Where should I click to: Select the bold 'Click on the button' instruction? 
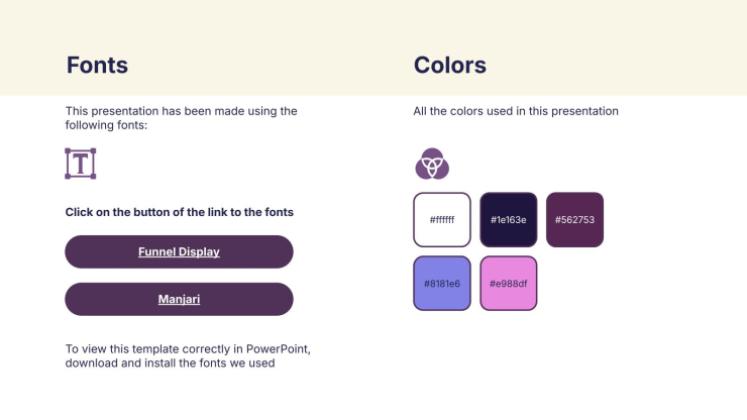click(x=179, y=212)
